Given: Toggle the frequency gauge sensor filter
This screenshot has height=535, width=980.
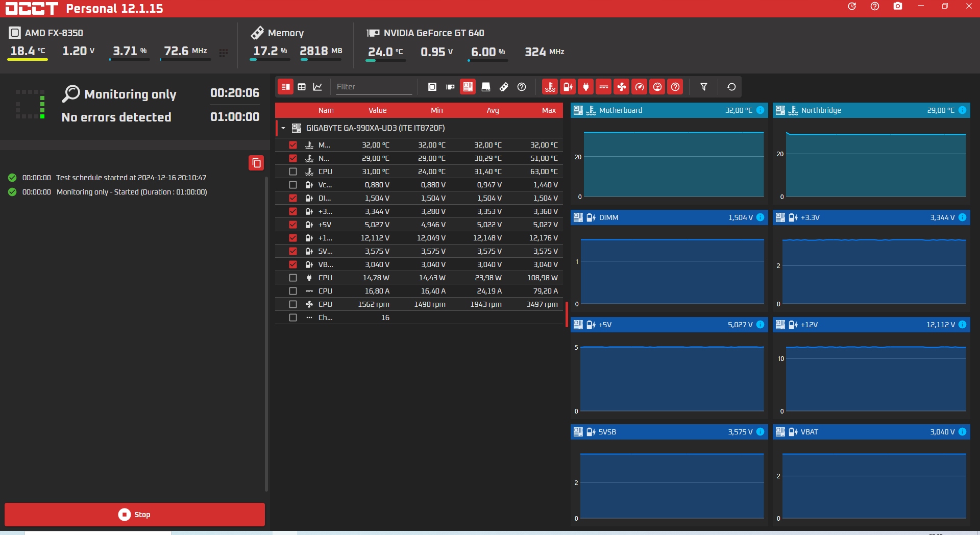Looking at the screenshot, I should tap(640, 87).
